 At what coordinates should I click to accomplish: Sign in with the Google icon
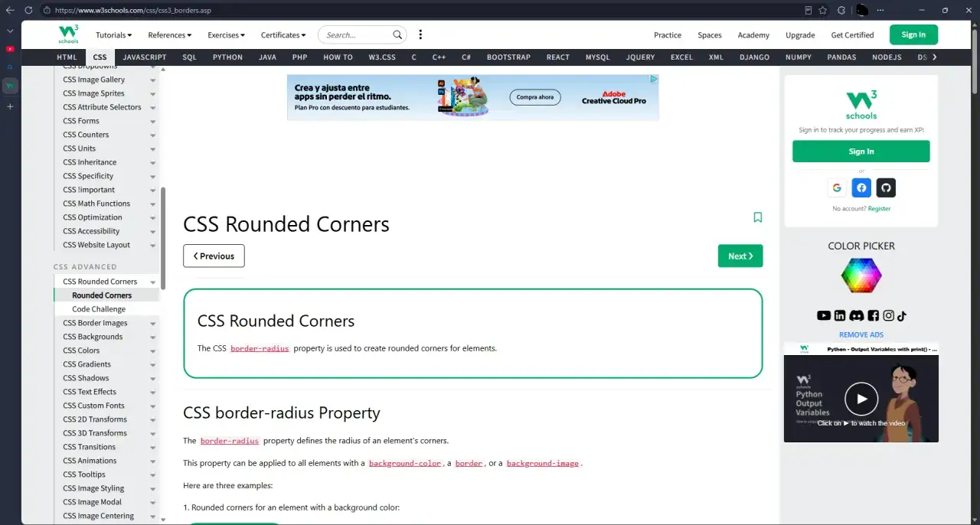click(837, 187)
